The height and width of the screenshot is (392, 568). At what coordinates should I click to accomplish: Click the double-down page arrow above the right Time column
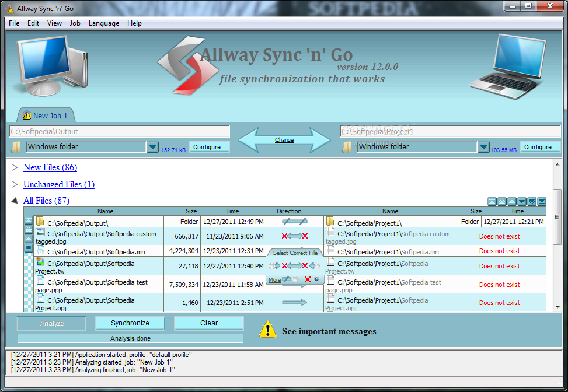tap(531, 202)
